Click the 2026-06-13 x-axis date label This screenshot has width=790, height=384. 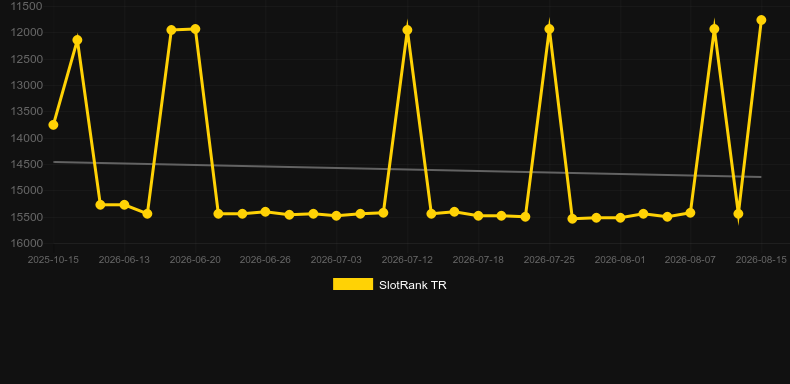click(x=124, y=260)
